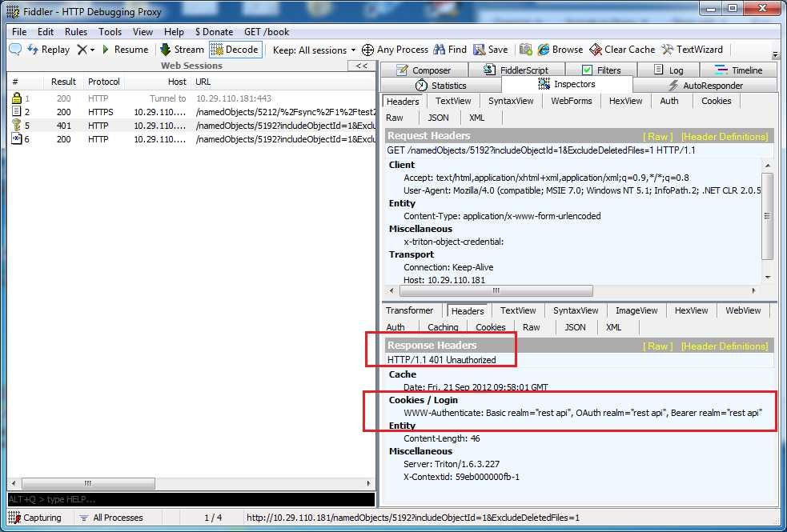Image resolution: width=787 pixels, height=532 pixels.
Task: Open the Edit menu
Action: pos(45,31)
